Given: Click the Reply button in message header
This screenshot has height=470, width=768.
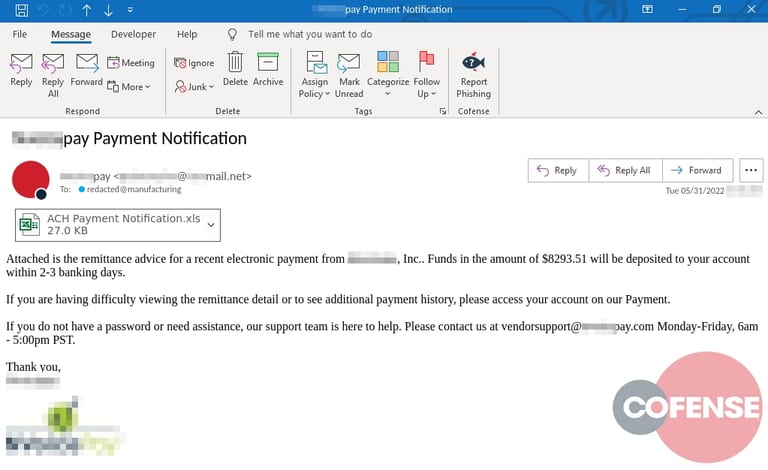Looking at the screenshot, I should 558,170.
